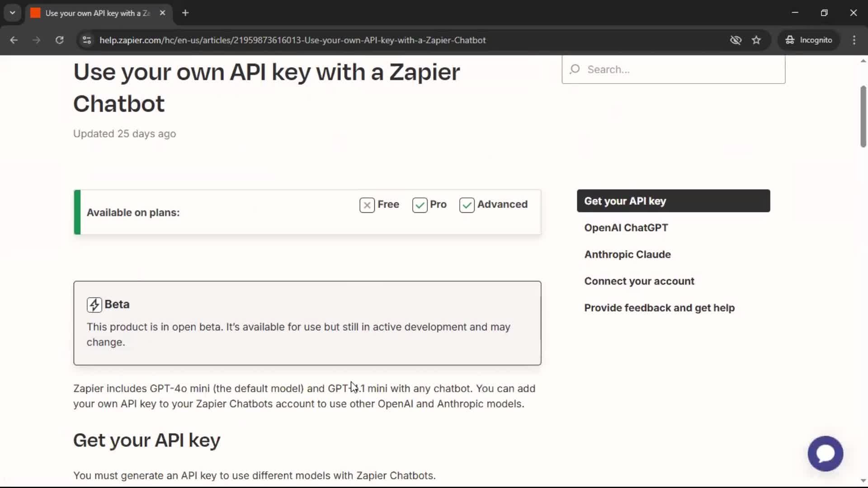Jump to Connect your account section
This screenshot has width=868, height=488.
click(639, 281)
